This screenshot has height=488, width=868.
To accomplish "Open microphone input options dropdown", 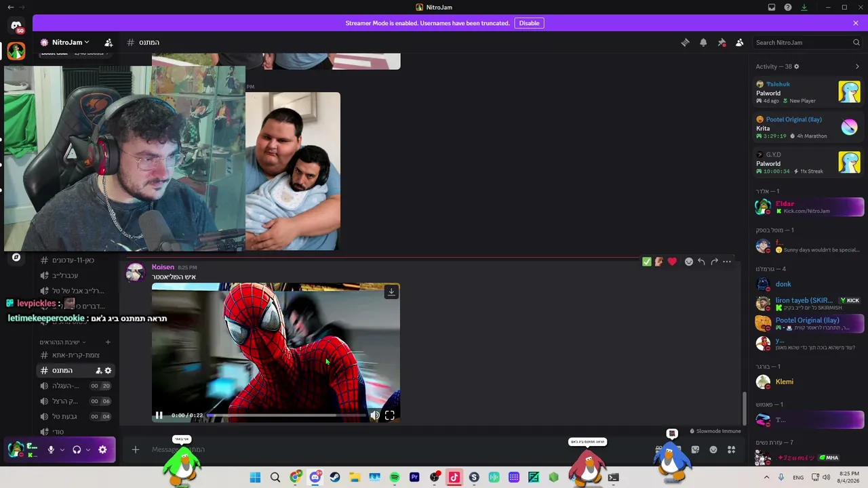I will 62,449.
